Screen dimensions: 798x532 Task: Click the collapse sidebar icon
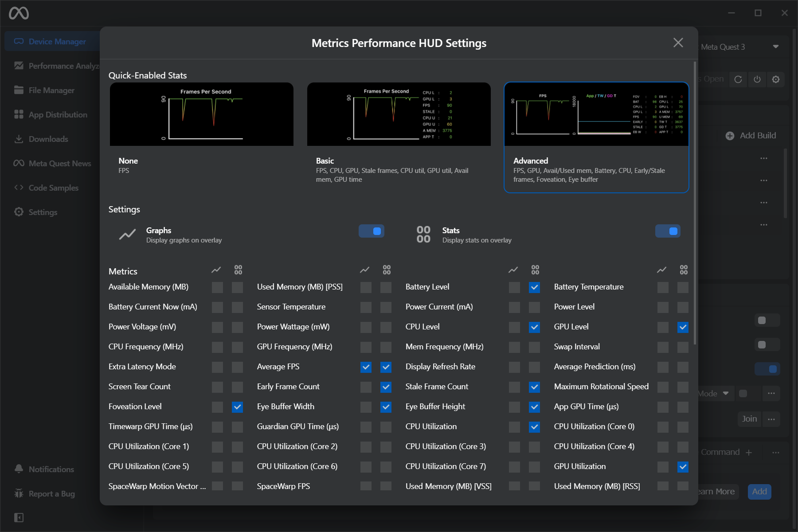[19, 517]
